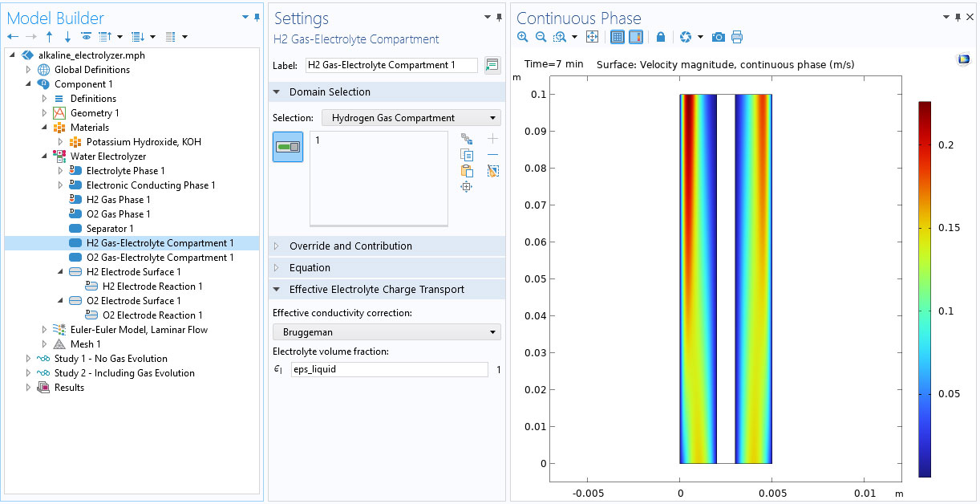Screen dimensions: 980x504
Task: Click the Go to Source button beside Label
Action: [x=492, y=65]
